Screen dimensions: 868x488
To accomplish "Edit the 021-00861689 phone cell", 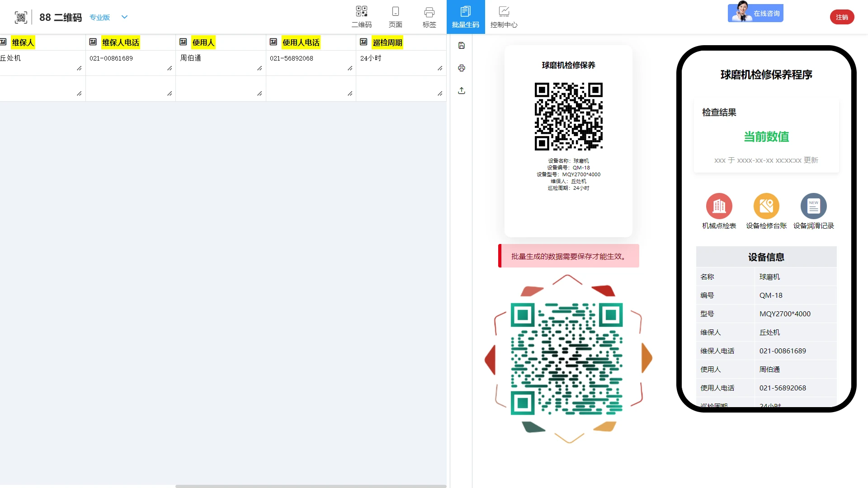I will (131, 63).
